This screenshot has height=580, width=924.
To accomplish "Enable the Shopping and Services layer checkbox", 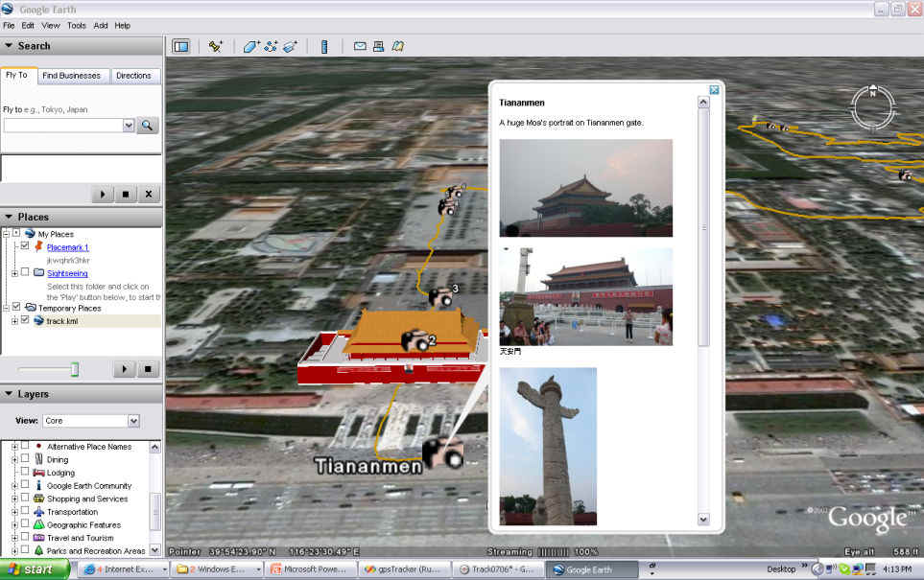I will pyautogui.click(x=25, y=498).
